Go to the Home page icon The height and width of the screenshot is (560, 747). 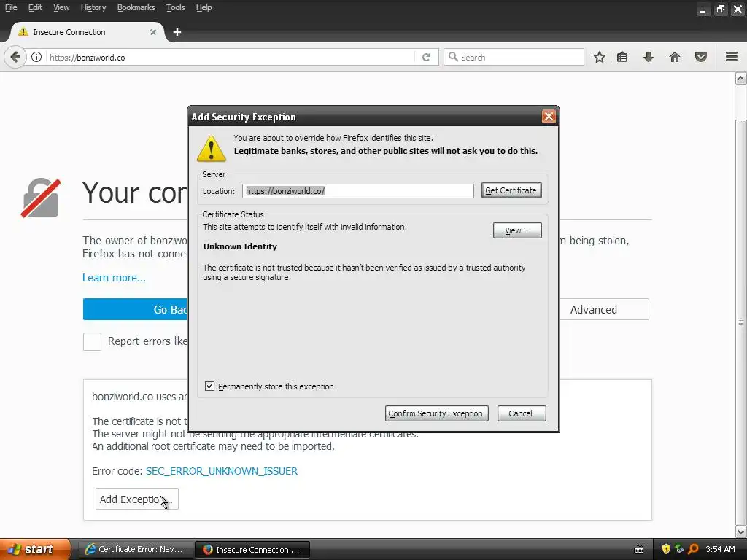click(675, 57)
